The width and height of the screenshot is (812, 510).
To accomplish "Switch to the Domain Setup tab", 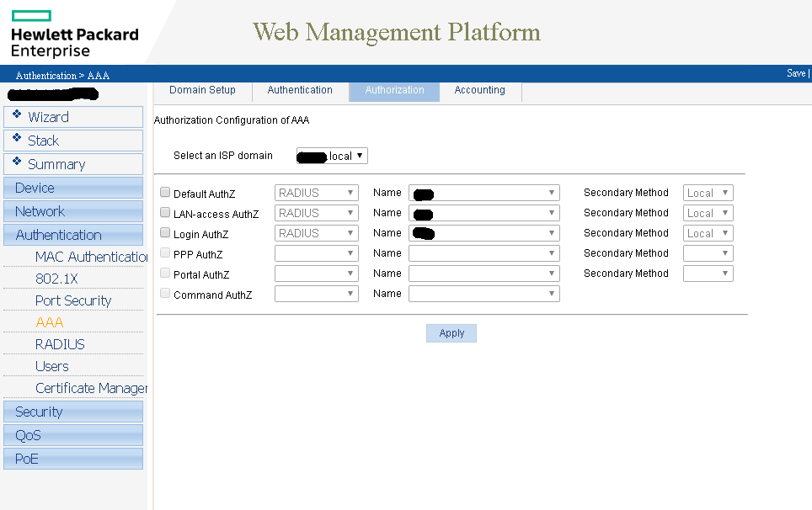I will coord(202,90).
